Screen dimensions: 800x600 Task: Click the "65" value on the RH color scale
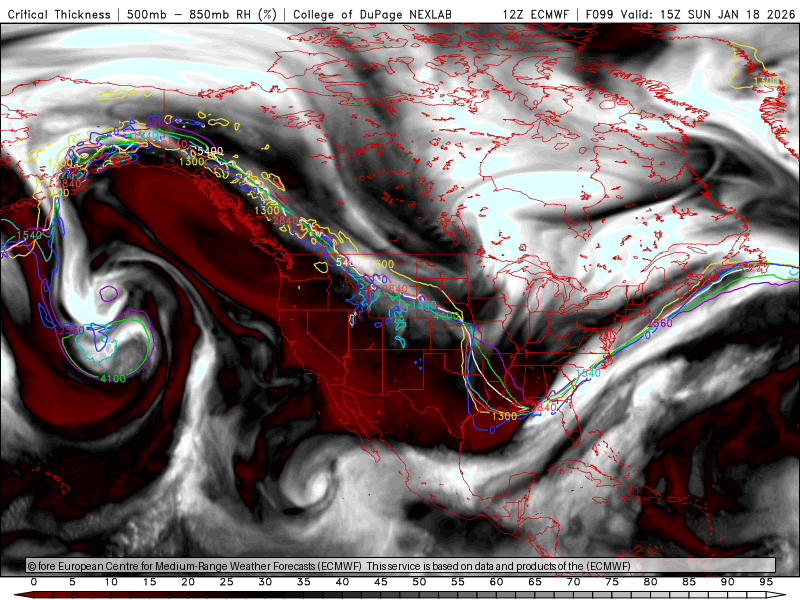(535, 582)
